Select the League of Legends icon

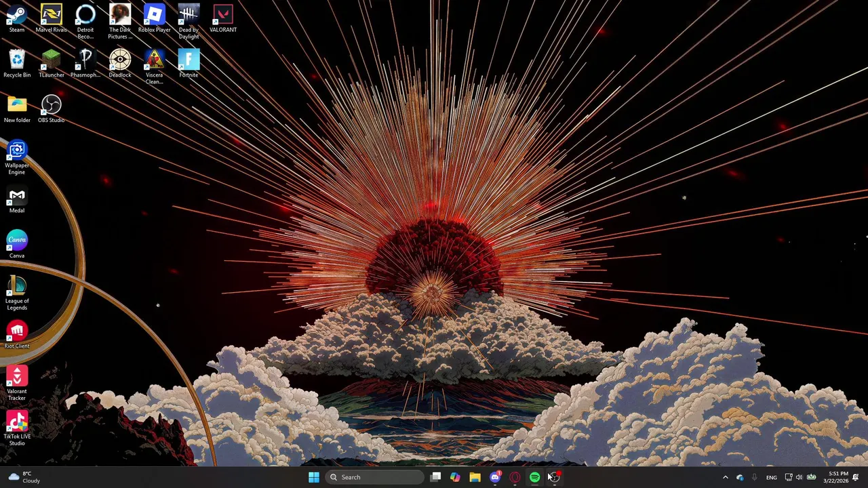[17, 293]
